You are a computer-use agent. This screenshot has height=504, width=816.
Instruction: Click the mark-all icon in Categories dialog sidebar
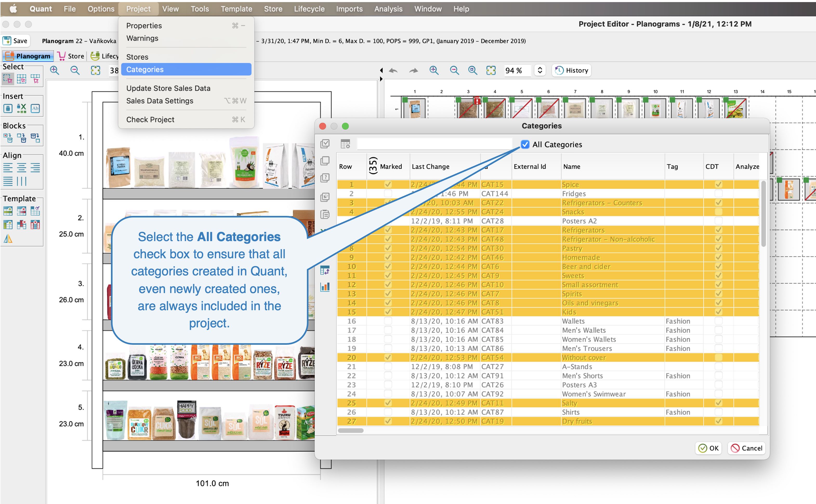(325, 144)
